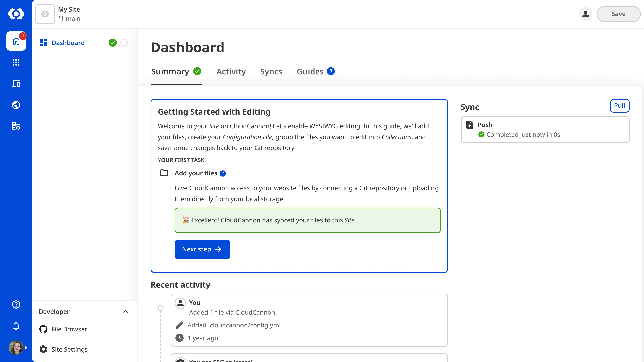644x362 pixels.
Task: Click the CloudCannon logo icon
Action: [16, 14]
